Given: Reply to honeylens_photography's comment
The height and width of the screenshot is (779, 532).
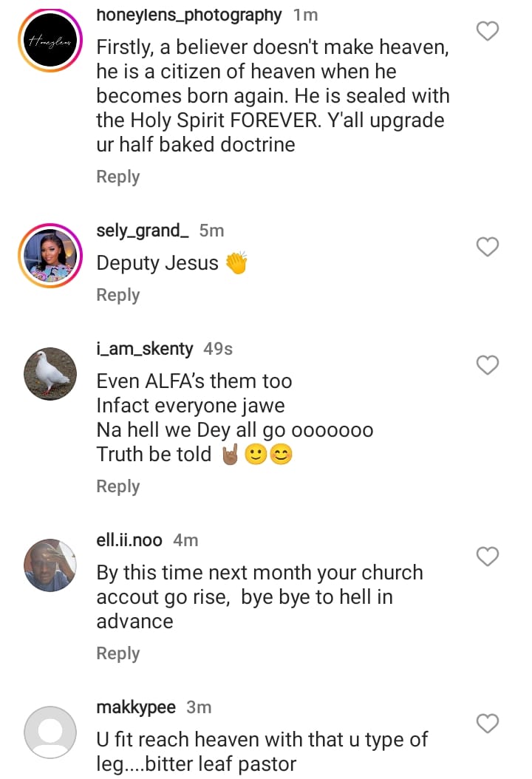Looking at the screenshot, I should [x=118, y=177].
